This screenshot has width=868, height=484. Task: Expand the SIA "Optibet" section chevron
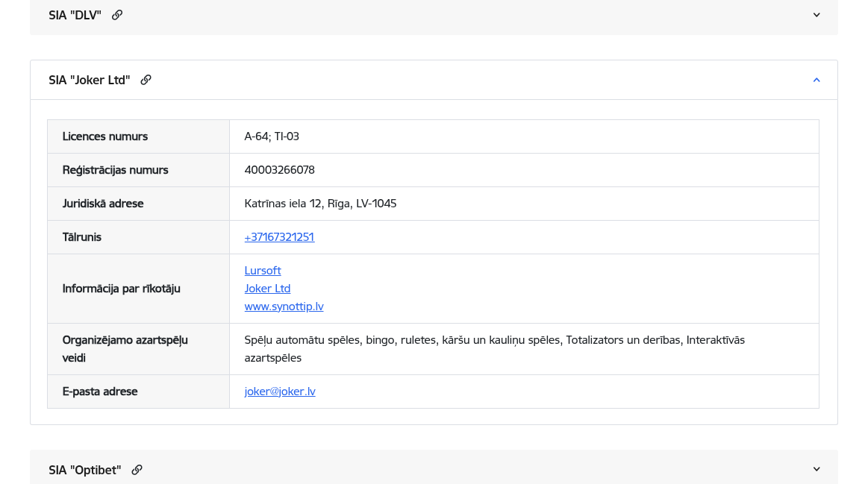(817, 469)
